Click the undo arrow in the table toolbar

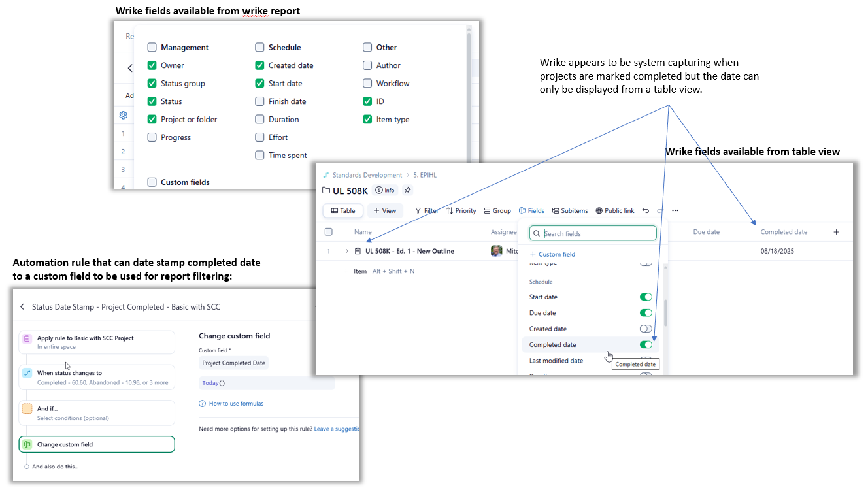[x=646, y=211]
